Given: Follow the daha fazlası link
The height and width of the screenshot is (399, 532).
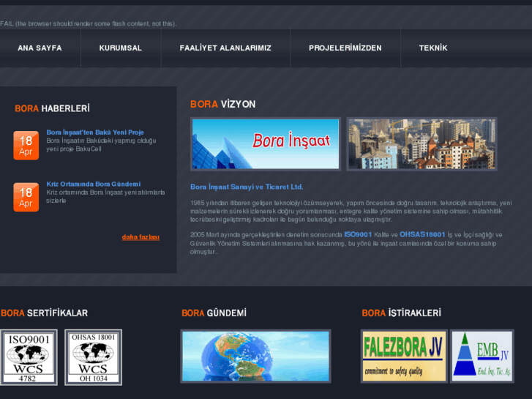Looking at the screenshot, I should pos(141,237).
